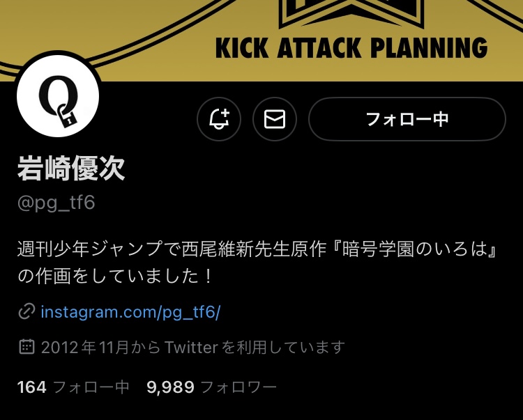This screenshot has height=420, width=523.
Task: Click the calendar icon by join date
Action: 26,347
